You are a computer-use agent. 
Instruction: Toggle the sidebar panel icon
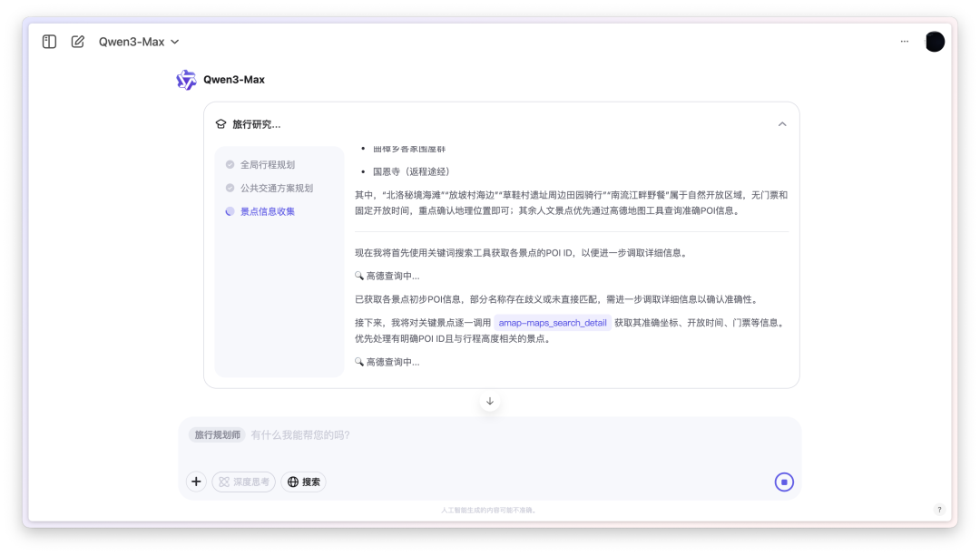(49, 42)
